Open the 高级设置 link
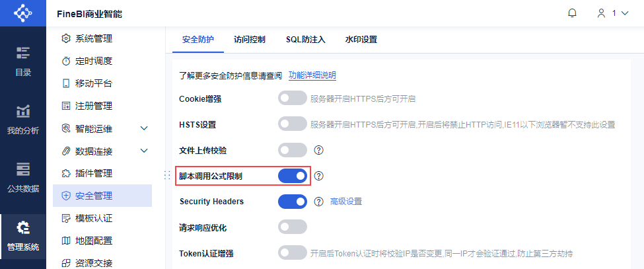Screen dimensions: 644x269 [x=346, y=201]
